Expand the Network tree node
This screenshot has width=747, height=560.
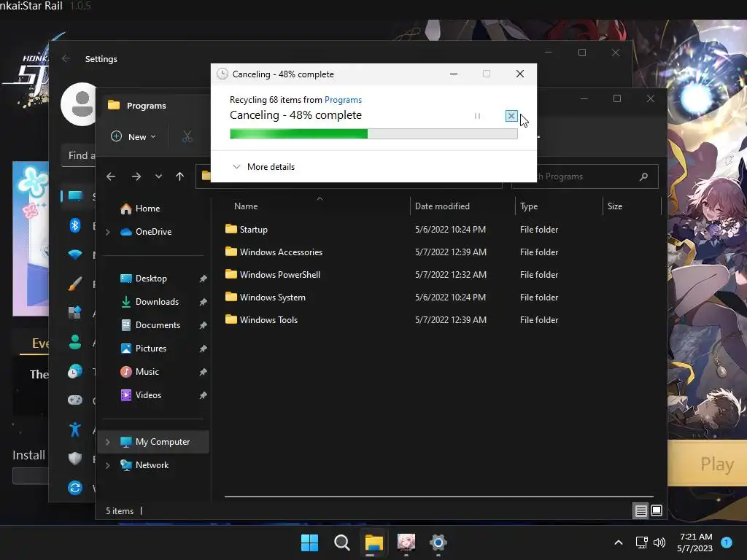tap(108, 465)
